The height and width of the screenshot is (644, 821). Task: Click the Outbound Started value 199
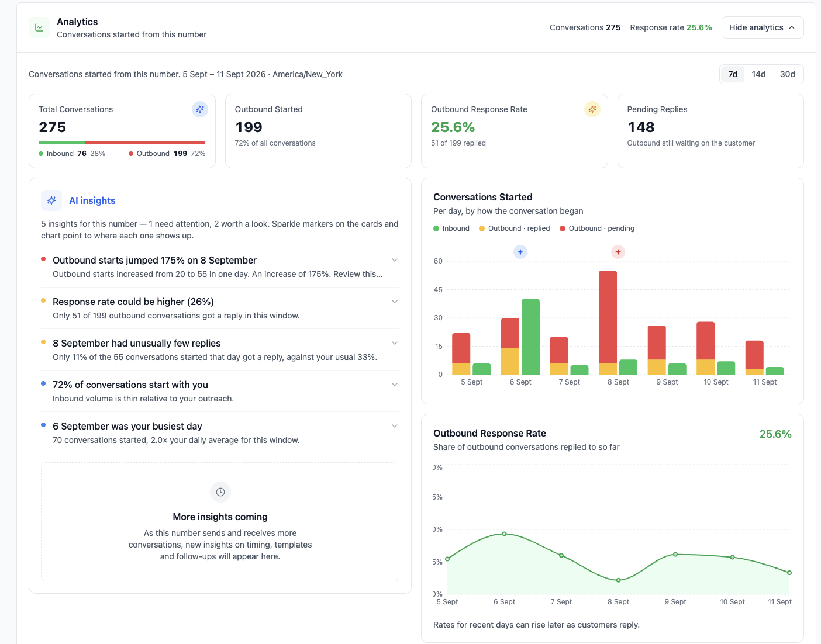click(x=249, y=127)
